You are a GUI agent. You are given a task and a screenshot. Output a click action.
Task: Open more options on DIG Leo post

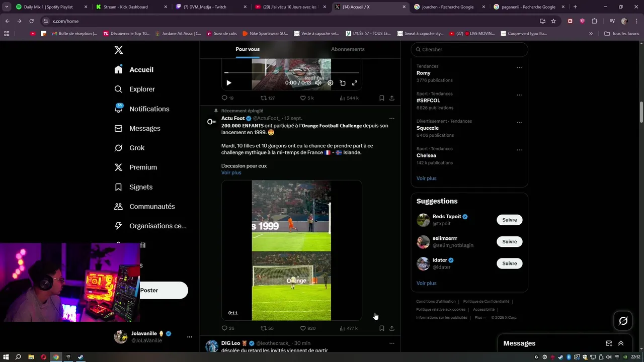pos(391,343)
